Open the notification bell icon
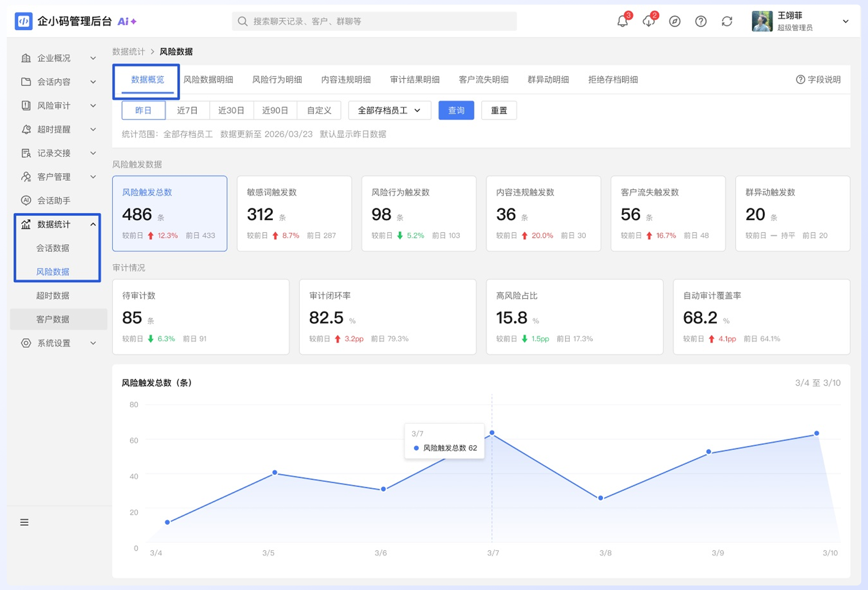 pyautogui.click(x=623, y=21)
